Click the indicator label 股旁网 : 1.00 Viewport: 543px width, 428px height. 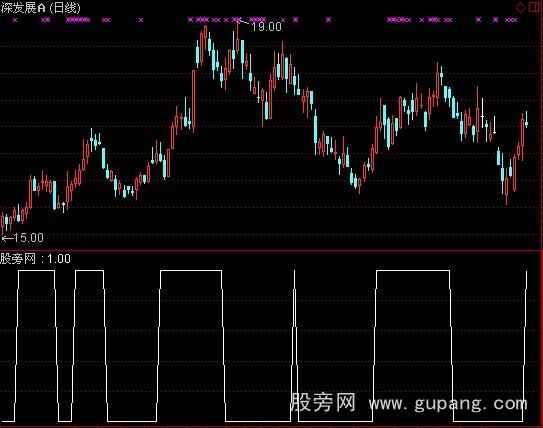tap(35, 259)
